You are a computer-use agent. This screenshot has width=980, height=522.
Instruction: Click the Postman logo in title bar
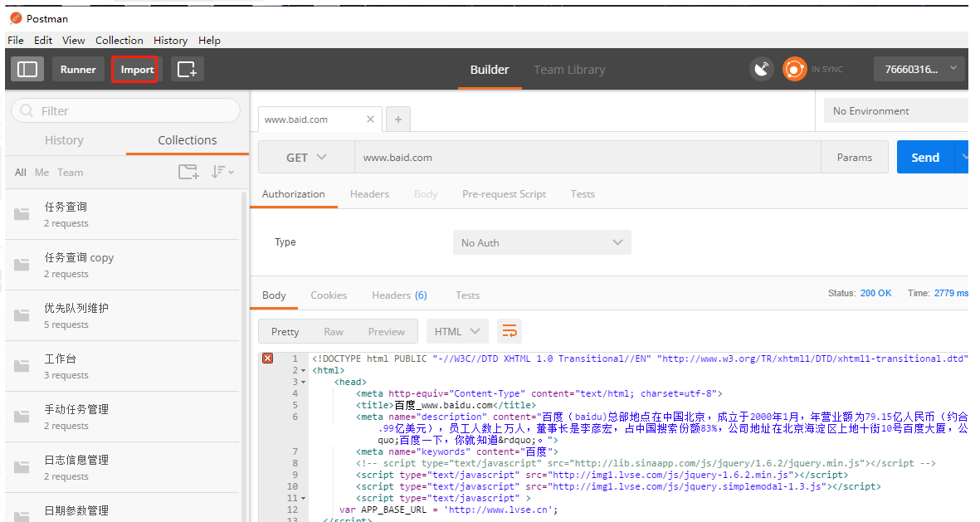coord(17,18)
